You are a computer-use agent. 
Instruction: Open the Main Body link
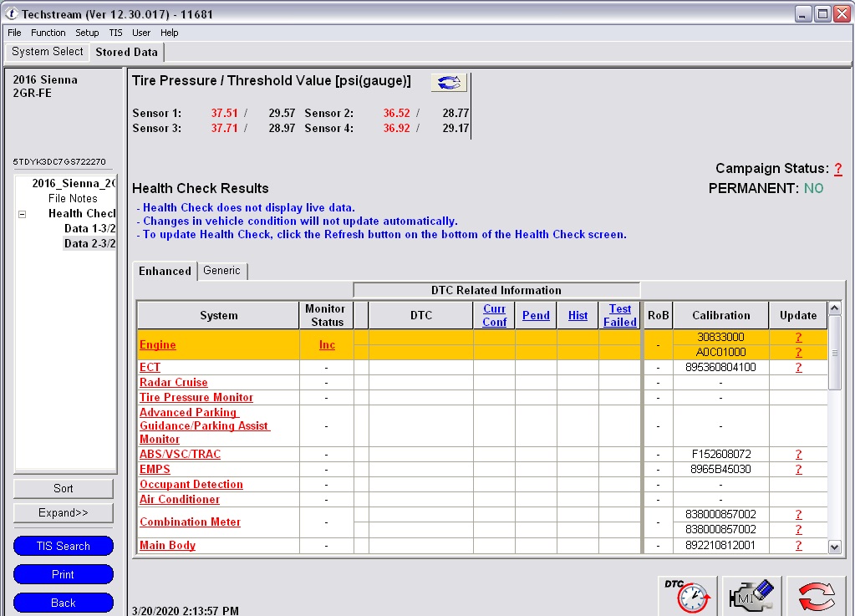click(x=167, y=545)
